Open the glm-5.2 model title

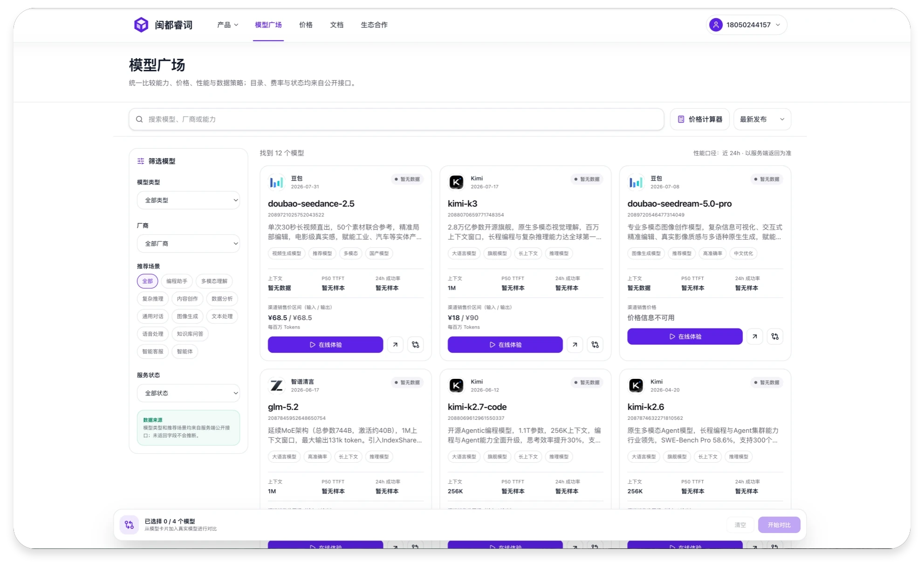(x=283, y=407)
